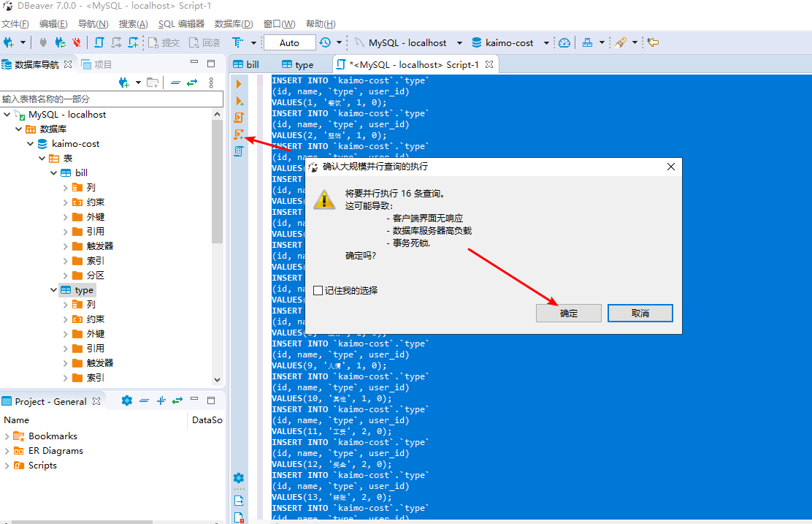This screenshot has height=524, width=812.
Task: Click the show output panel icon at sidebar bottom
Action: coord(239,501)
